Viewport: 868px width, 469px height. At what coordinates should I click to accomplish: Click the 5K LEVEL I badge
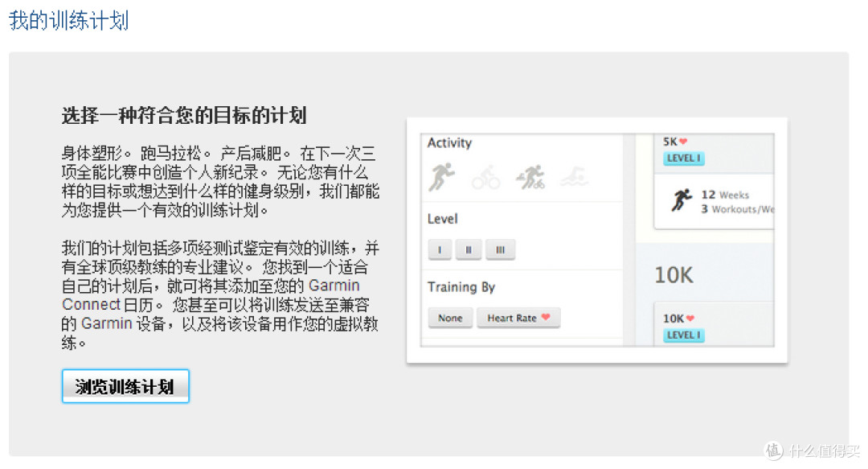click(684, 158)
